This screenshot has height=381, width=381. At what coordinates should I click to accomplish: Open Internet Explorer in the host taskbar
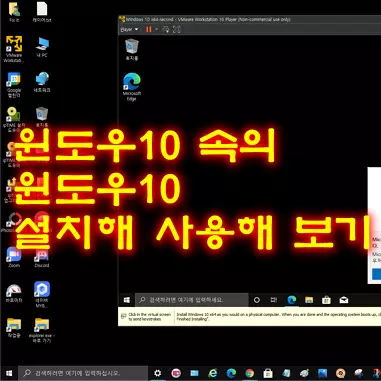pyautogui.click(x=213, y=373)
